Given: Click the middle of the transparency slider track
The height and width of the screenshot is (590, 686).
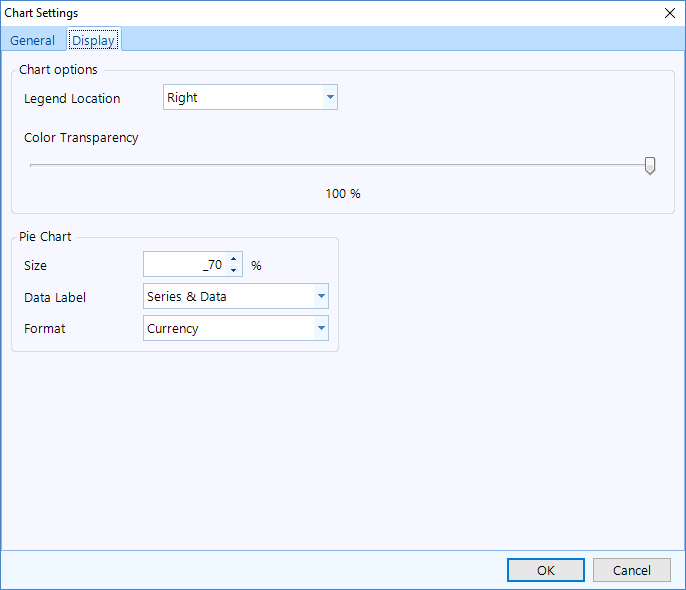Looking at the screenshot, I should click(x=340, y=165).
